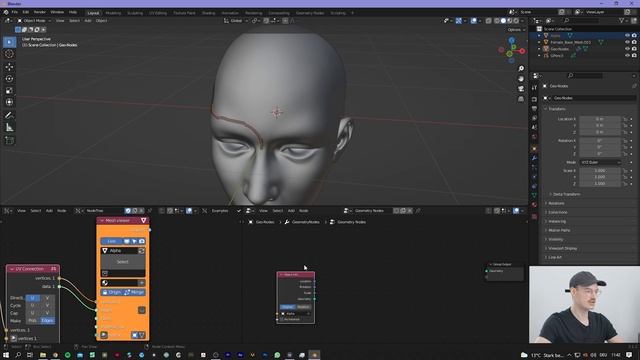
Task: Hide Geo-Nodes object via eye icon
Action: 627,49
